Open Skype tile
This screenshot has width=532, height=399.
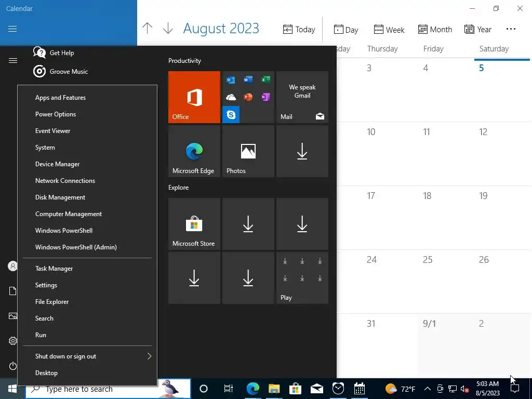(x=231, y=115)
